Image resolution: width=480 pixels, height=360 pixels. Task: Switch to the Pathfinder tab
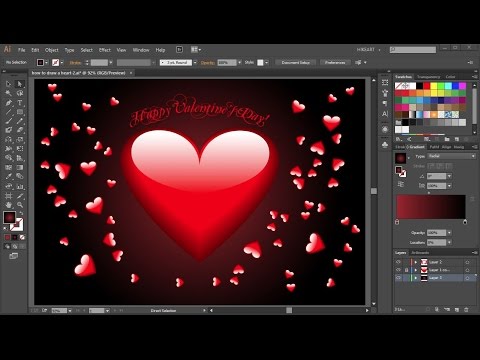coord(434,147)
